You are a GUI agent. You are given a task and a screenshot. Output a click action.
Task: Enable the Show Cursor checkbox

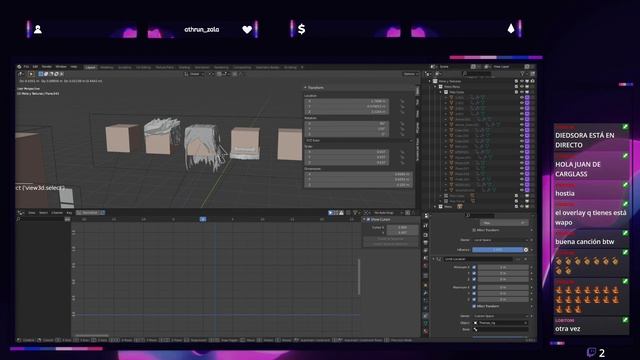(x=369, y=220)
